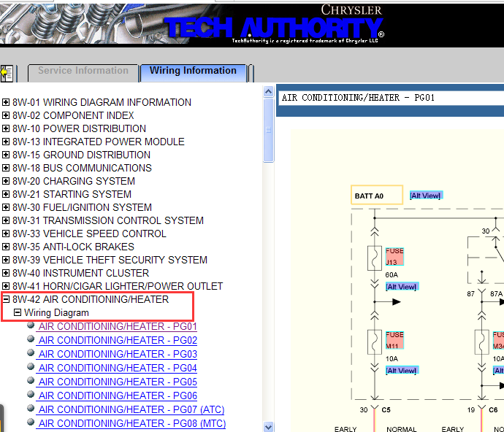Expand 8W-35 Anti-Lock Brakes node

[5, 247]
